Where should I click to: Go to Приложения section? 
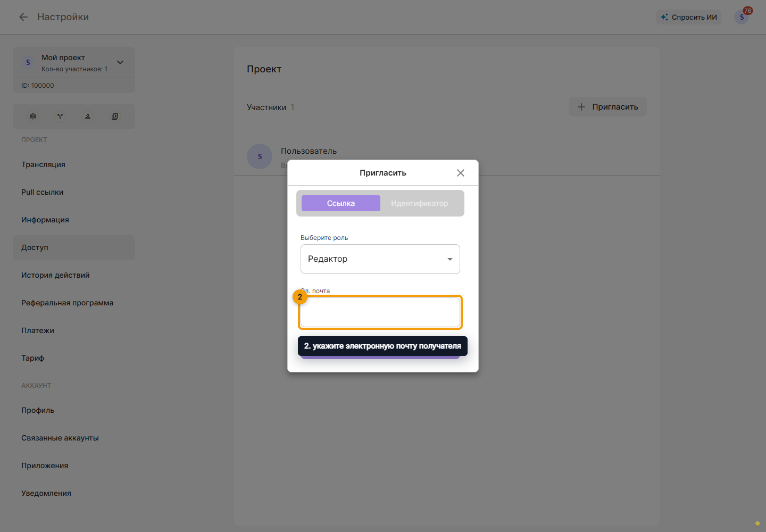point(74,465)
